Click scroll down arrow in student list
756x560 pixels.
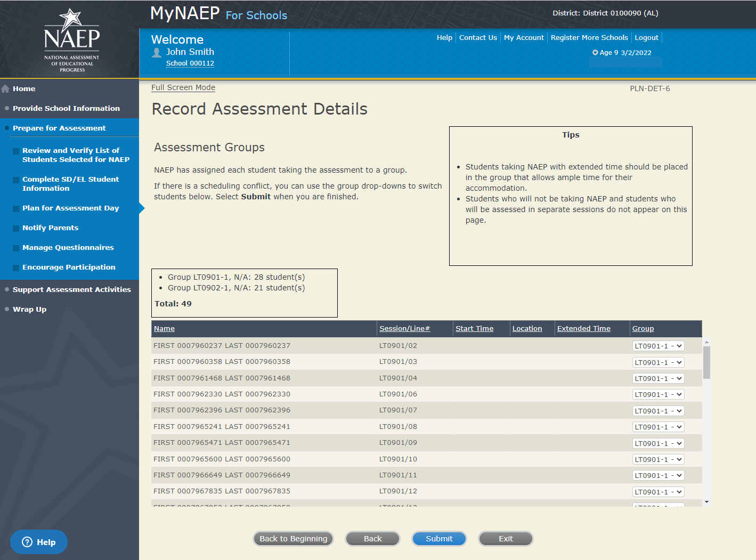(706, 501)
